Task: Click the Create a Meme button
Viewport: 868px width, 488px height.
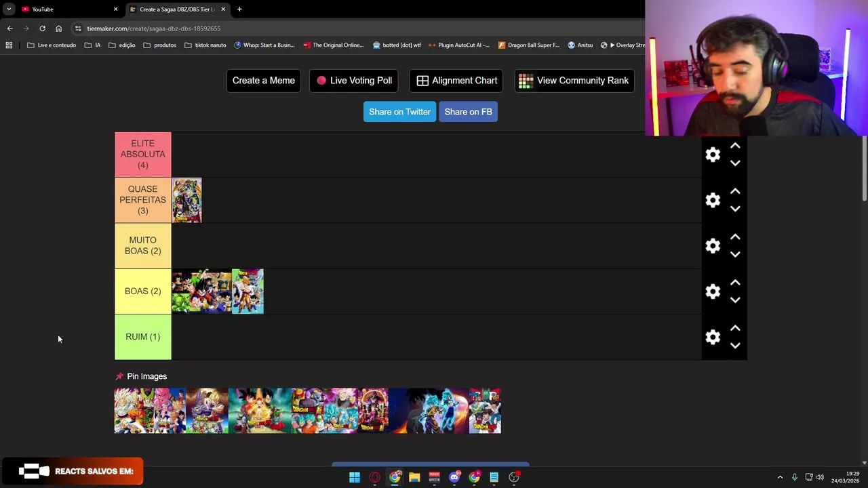Action: pos(263,81)
